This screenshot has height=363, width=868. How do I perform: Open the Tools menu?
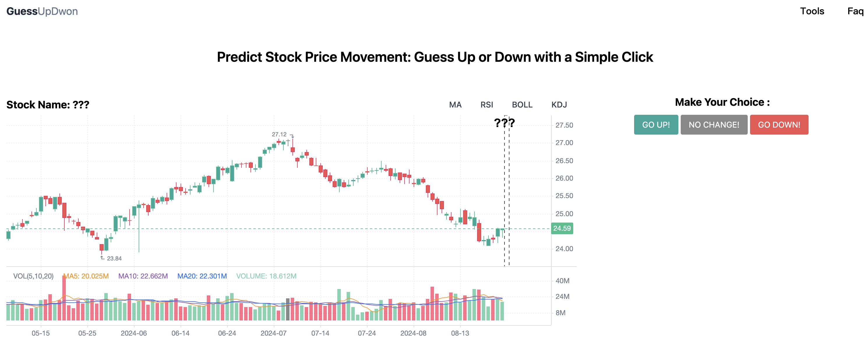click(812, 11)
